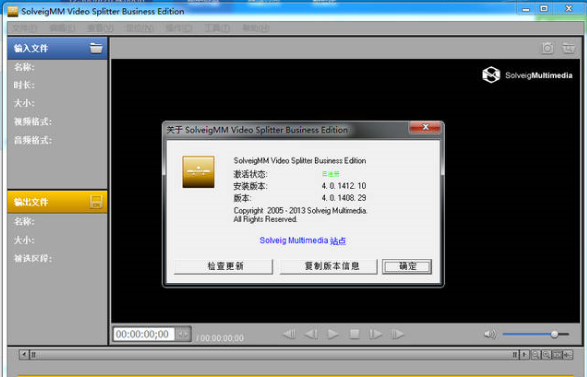Close the About dialog with red X
This screenshot has height=377, width=587.
point(425,127)
